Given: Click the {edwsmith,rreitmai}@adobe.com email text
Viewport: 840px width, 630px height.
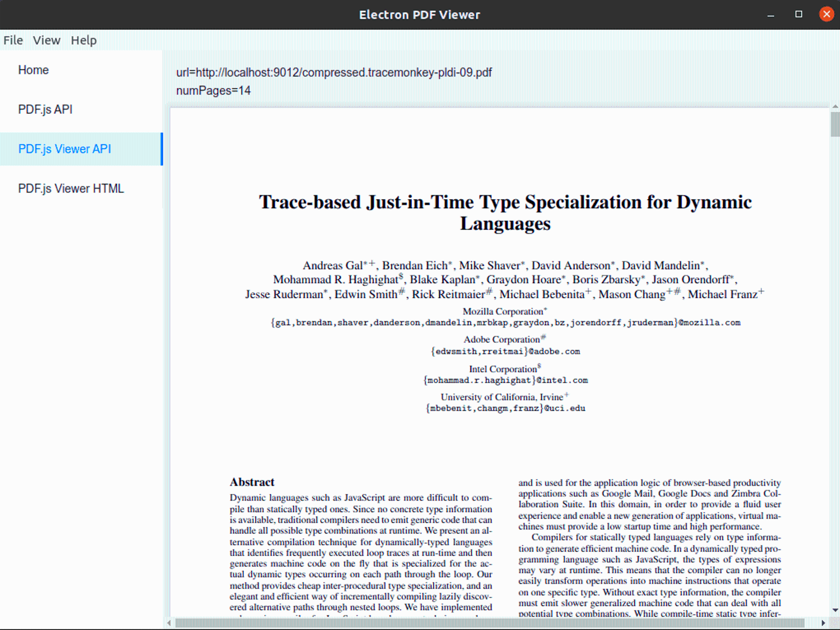Looking at the screenshot, I should pyautogui.click(x=505, y=352).
